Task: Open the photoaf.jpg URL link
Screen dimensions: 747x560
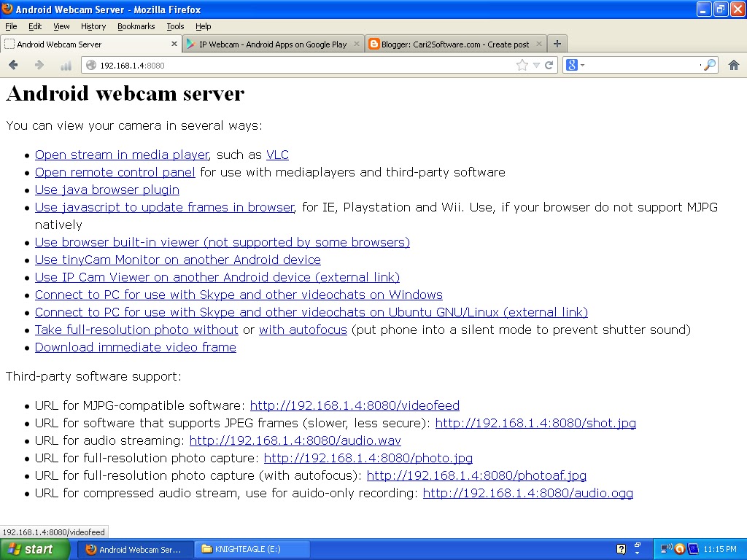Action: (476, 475)
